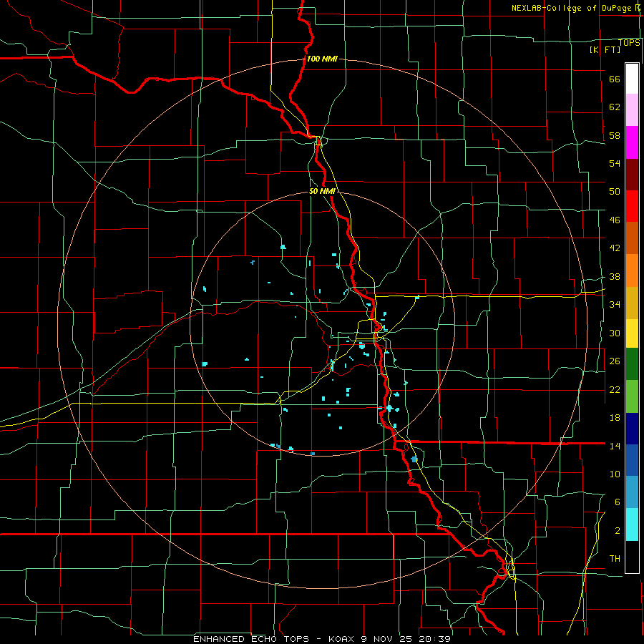This screenshot has width=644, height=644.
Task: Click the legend value '6'
Action: coord(618,502)
